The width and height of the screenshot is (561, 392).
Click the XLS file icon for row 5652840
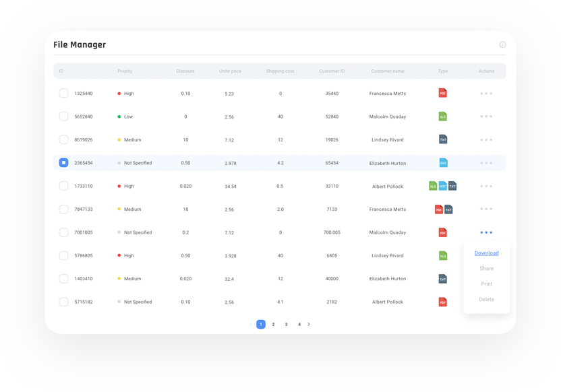(x=442, y=117)
